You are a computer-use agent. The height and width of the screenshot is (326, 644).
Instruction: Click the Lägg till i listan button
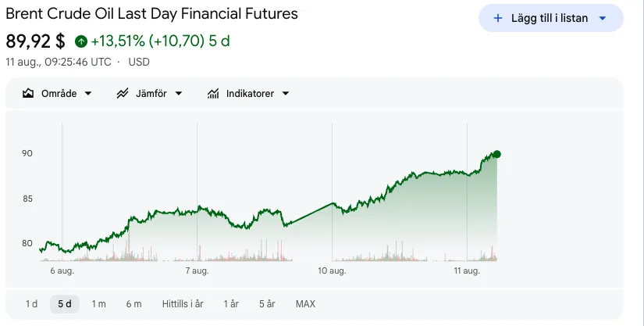coord(551,18)
